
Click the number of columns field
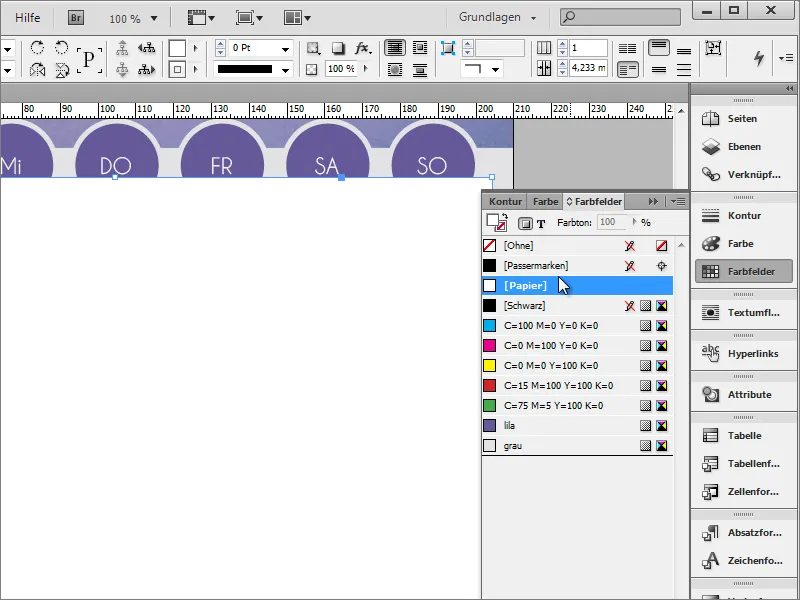(x=588, y=48)
